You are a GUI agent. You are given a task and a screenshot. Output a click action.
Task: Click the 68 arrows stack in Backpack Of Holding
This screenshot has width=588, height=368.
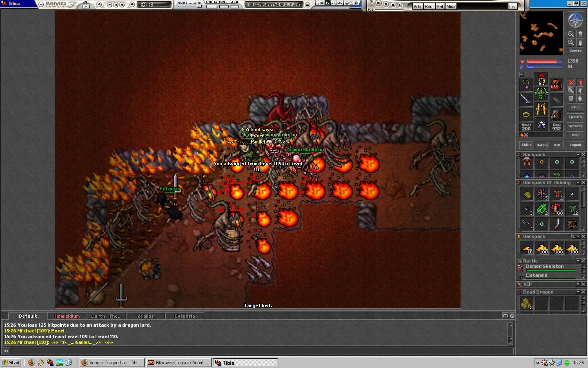tap(557, 209)
